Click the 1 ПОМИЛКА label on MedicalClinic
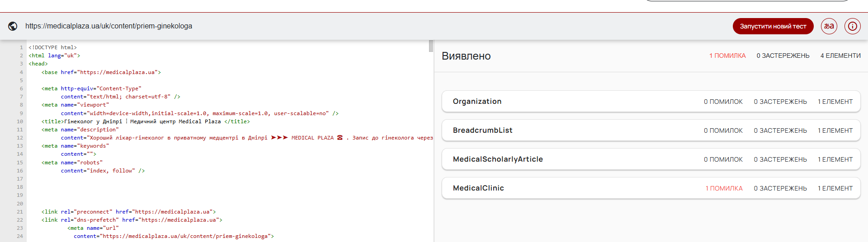The image size is (868, 242). tap(724, 188)
